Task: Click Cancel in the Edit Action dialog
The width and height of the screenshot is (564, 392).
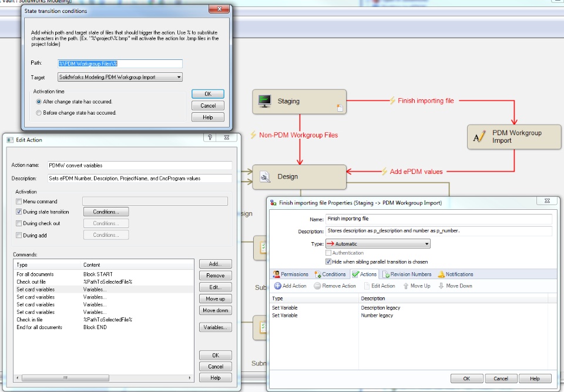Action: coord(216,367)
